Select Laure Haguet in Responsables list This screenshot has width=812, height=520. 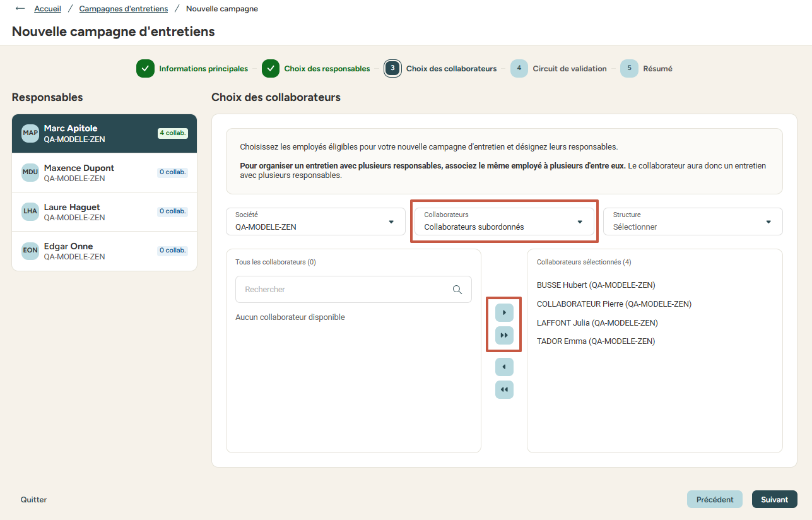click(104, 212)
